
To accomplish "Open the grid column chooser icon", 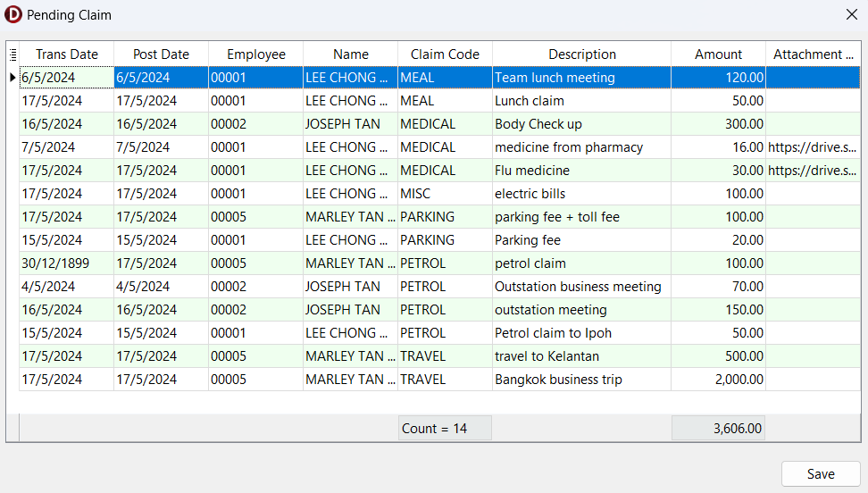I will [x=13, y=54].
